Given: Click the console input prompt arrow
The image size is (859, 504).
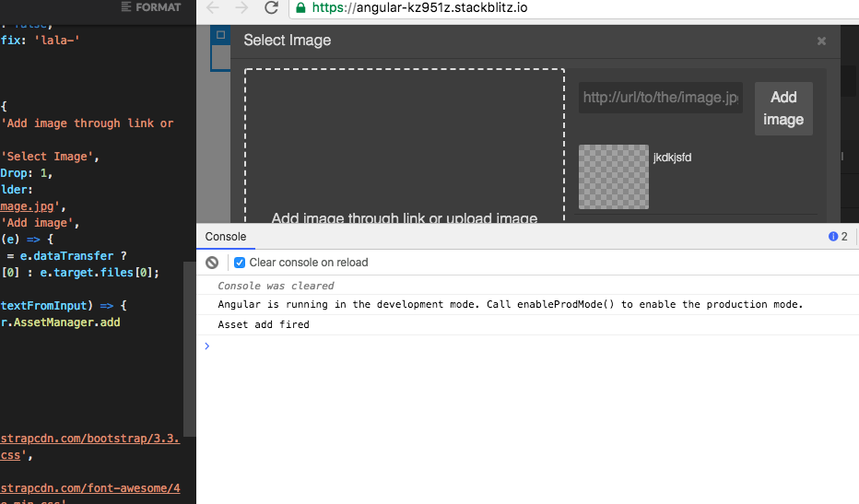Looking at the screenshot, I should coord(207,346).
